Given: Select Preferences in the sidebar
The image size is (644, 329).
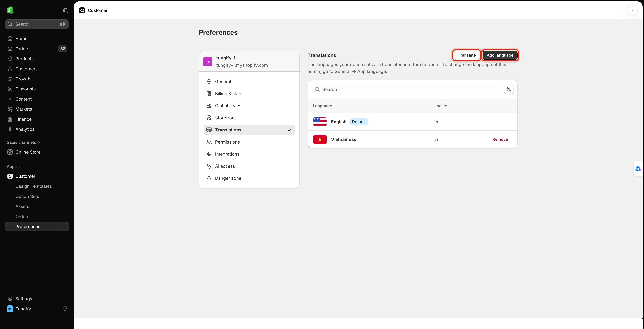Looking at the screenshot, I should point(37,227).
